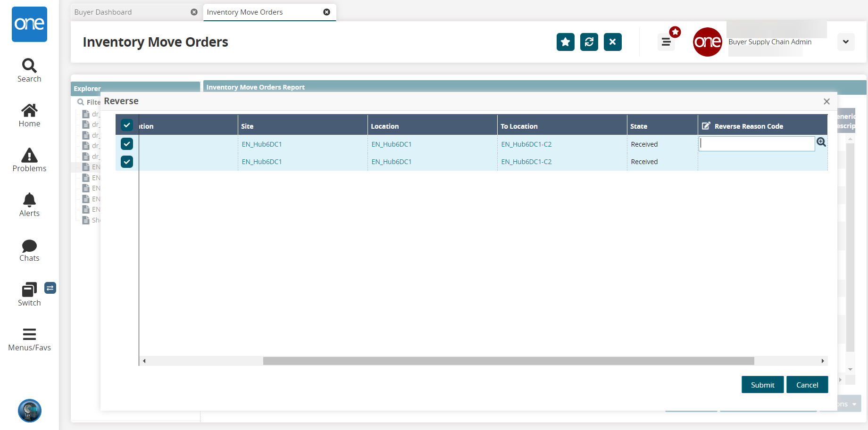
Task: Click the second row Received state cell
Action: (662, 162)
